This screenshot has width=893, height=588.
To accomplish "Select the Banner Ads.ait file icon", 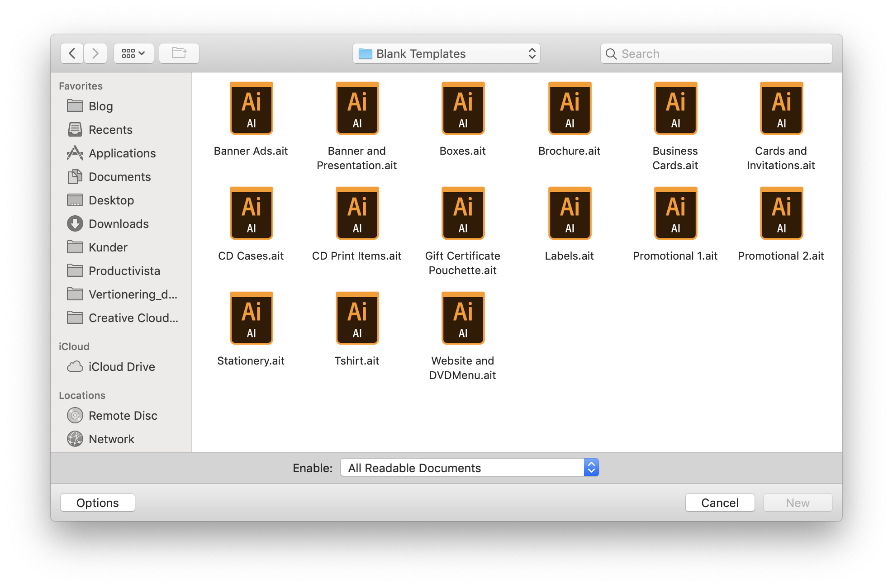I will [x=251, y=109].
